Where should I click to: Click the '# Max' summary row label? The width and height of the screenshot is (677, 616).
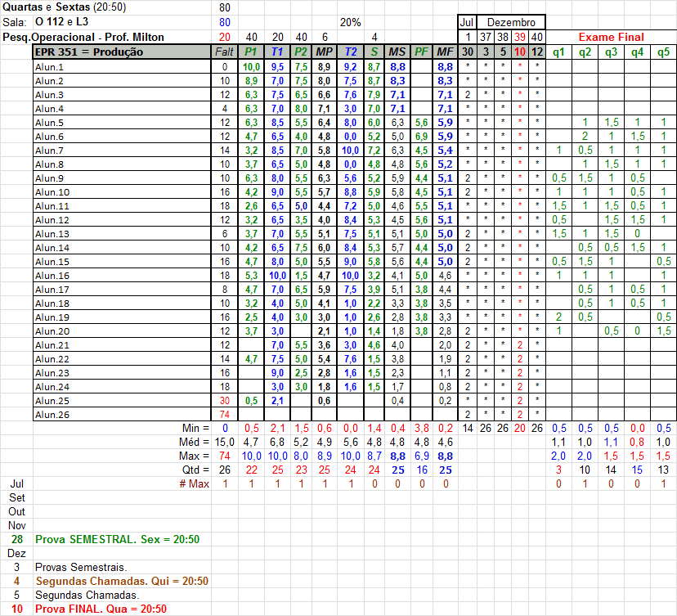[x=195, y=483]
